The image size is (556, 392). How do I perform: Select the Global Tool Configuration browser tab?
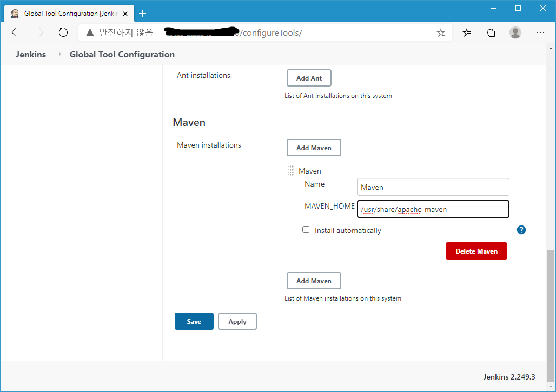[69, 14]
